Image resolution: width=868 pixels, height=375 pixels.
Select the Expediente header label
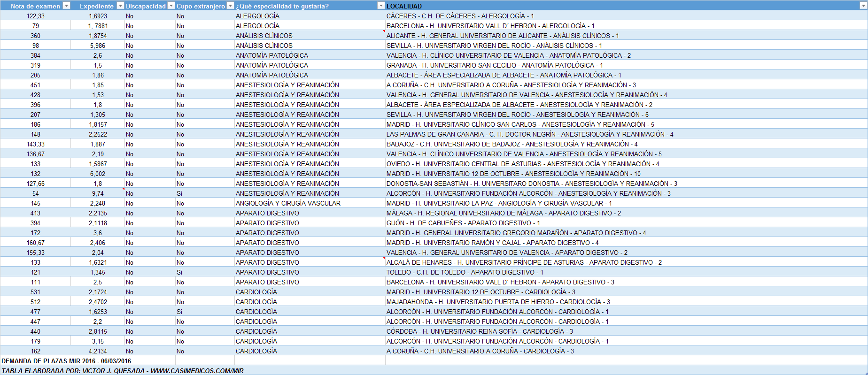coord(97,6)
